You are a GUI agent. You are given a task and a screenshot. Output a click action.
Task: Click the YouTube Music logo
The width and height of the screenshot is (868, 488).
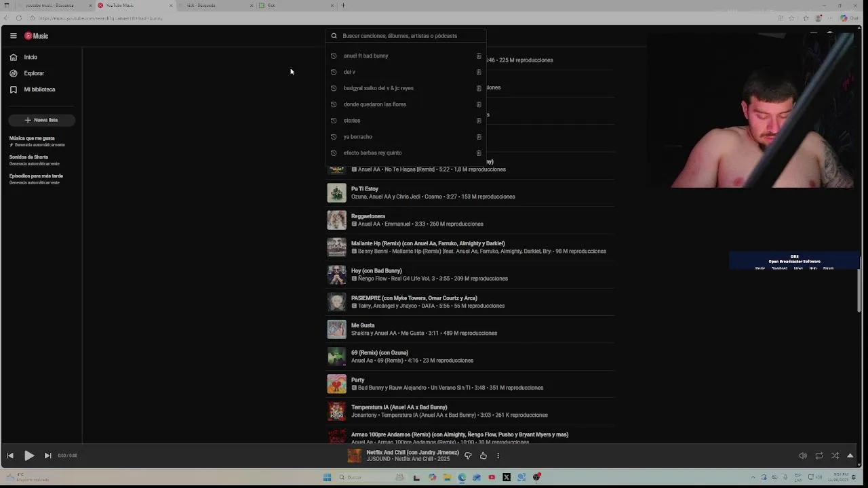37,36
